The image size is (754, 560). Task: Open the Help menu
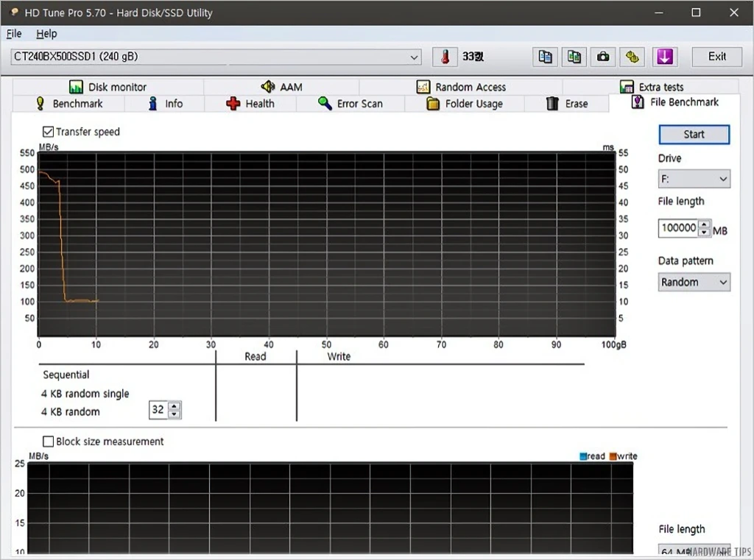click(x=46, y=34)
